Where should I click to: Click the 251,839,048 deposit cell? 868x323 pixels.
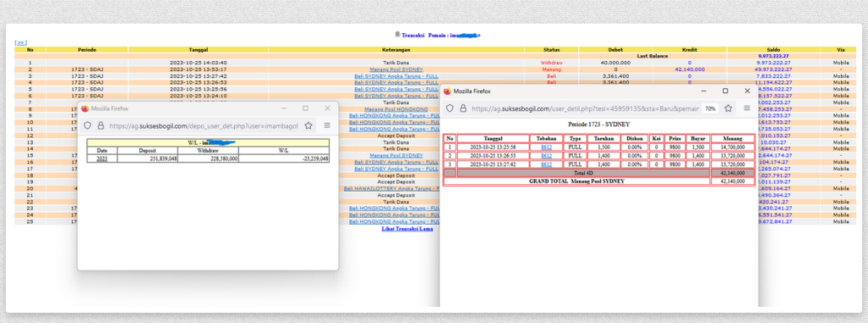click(x=147, y=159)
